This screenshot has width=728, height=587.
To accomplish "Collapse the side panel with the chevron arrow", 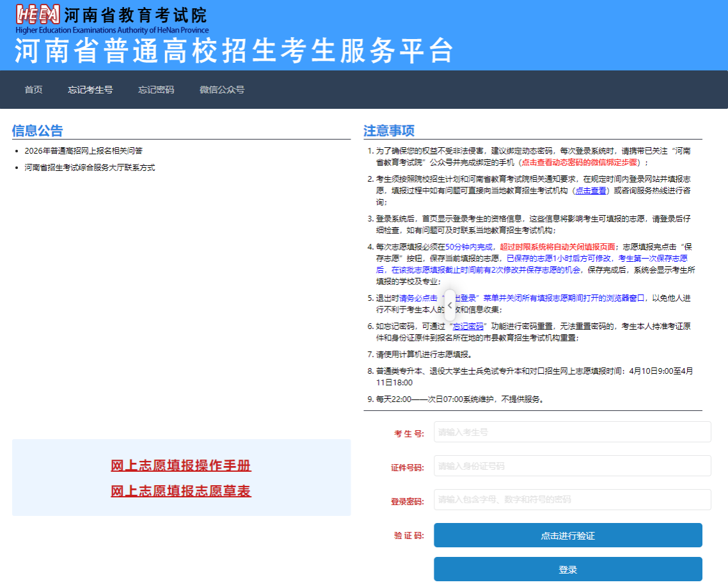I will tap(450, 305).
